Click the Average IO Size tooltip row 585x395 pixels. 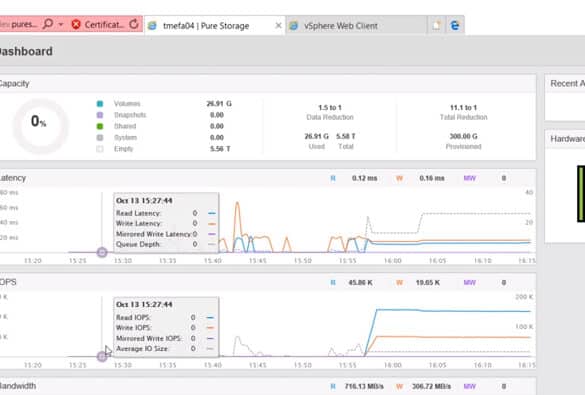pos(166,349)
